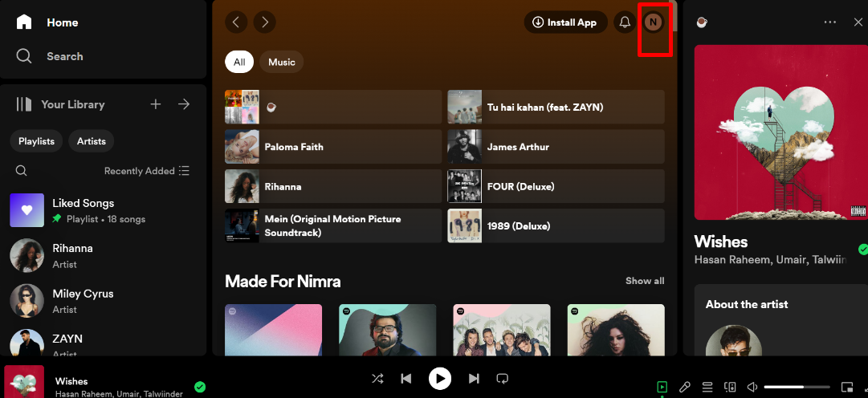Image resolution: width=868 pixels, height=398 pixels.
Task: Toggle the Now Playing view icon
Action: pos(662,387)
